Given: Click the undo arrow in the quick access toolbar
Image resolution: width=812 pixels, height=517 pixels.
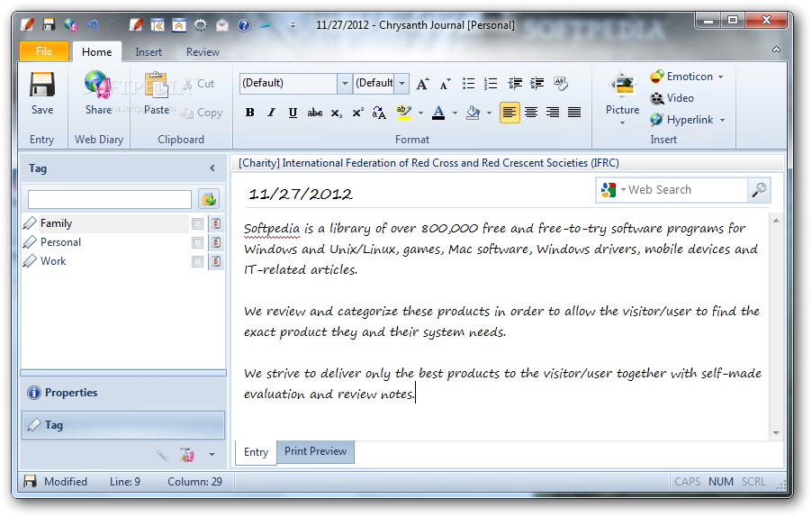Looking at the screenshot, I should point(93,24).
